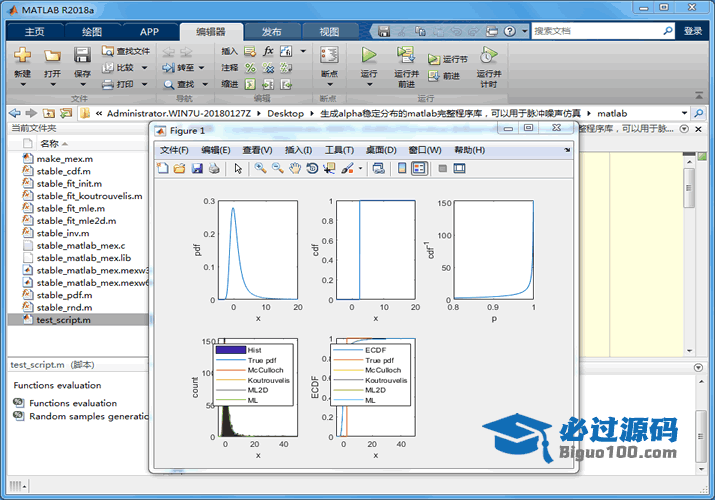Expand the address bar path dropdown
This screenshot has height=500, width=715.
(684, 113)
